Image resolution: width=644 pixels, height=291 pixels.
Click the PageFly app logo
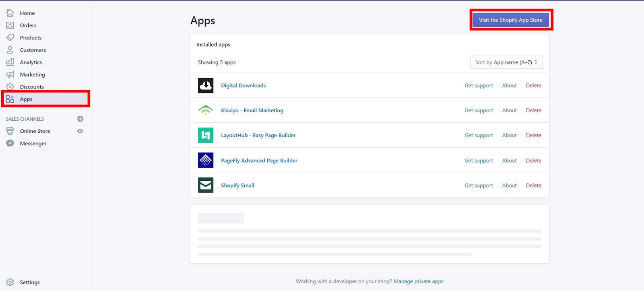206,160
